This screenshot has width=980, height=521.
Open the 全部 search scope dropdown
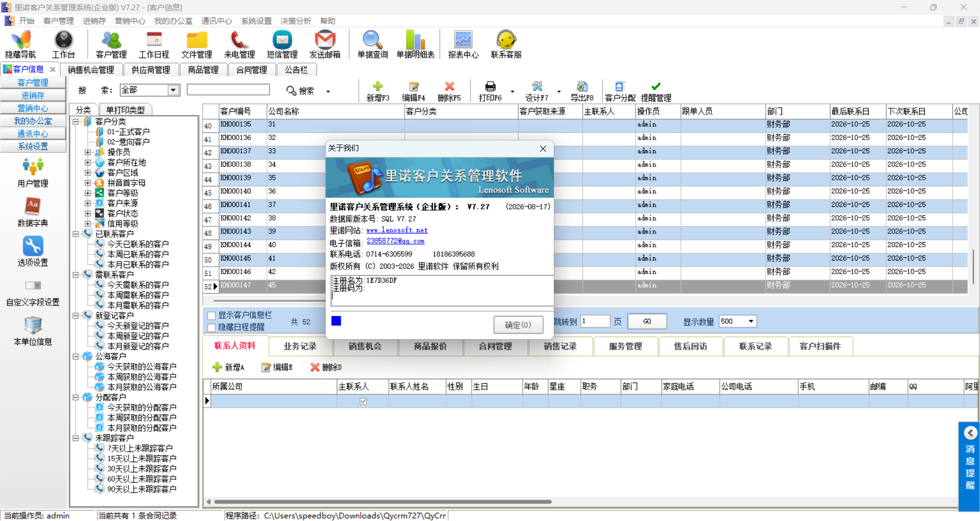coord(174,90)
